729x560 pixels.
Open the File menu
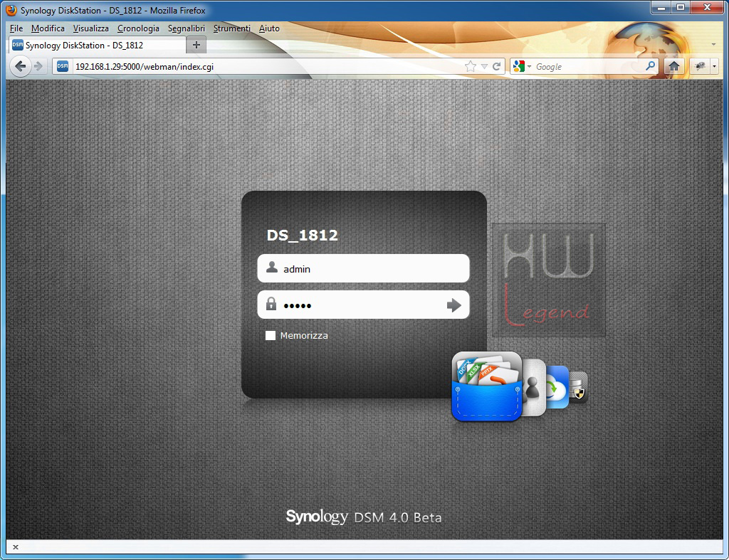pyautogui.click(x=16, y=28)
